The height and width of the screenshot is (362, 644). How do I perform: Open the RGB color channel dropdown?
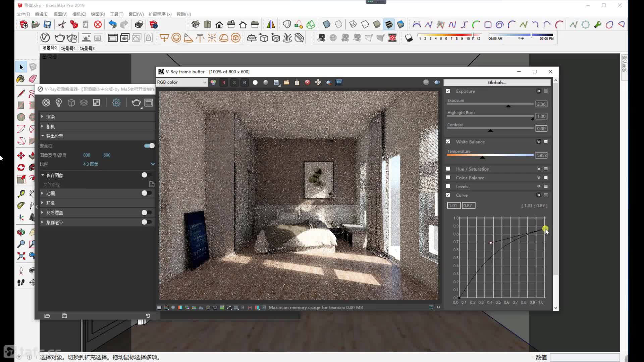tap(182, 82)
